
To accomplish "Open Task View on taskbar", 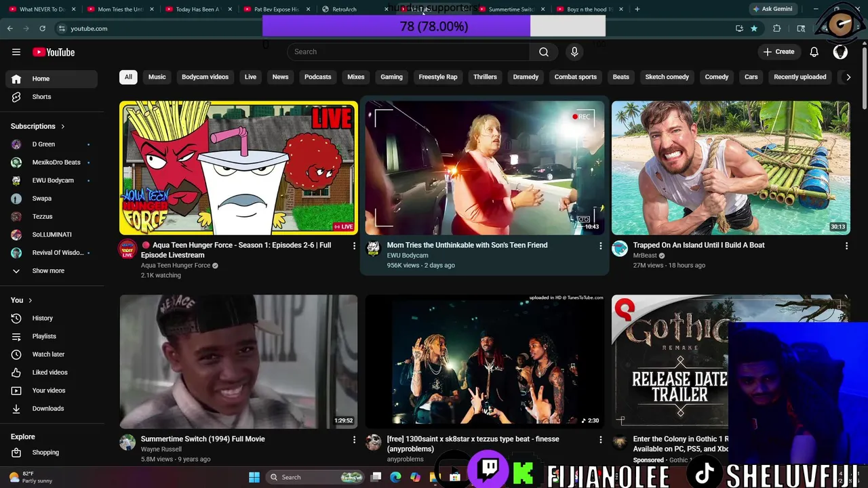I will (376, 477).
